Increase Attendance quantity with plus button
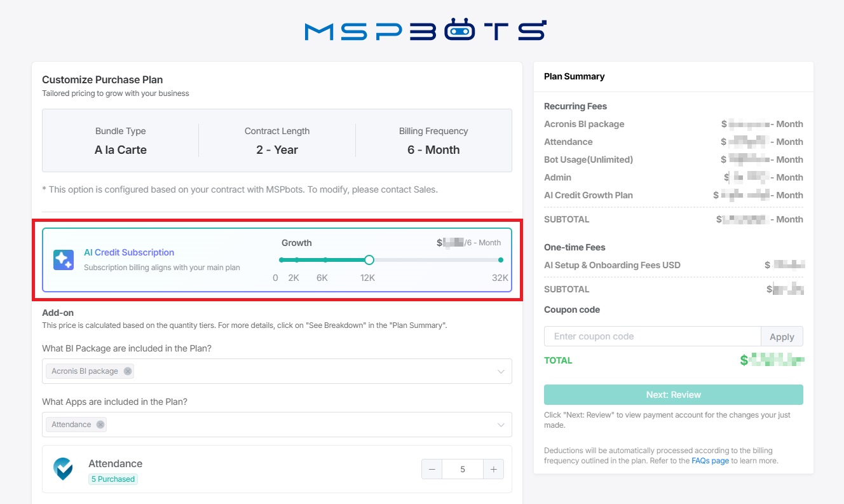Viewport: 844px width, 504px height. click(x=493, y=469)
